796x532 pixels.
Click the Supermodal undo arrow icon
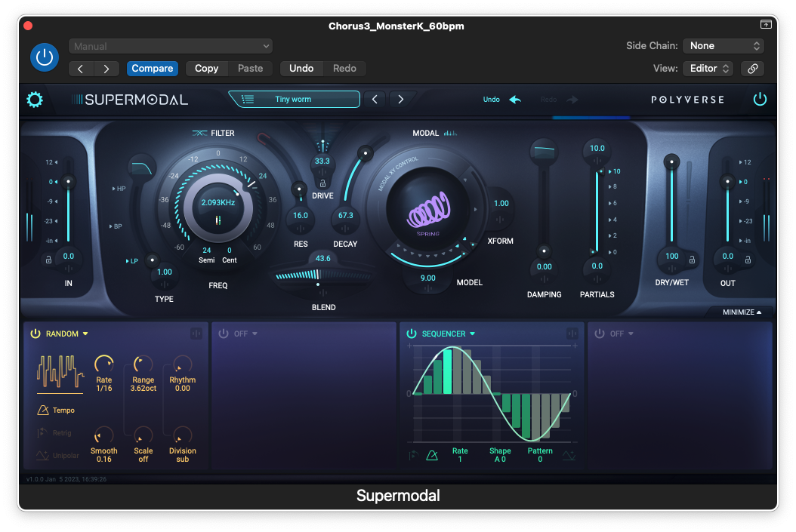click(515, 100)
